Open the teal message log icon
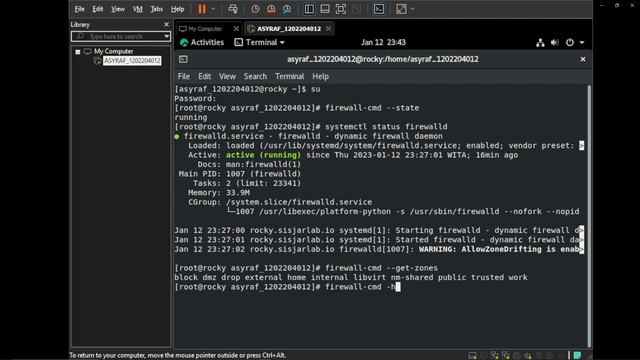Viewport: 640px width, 360px height. pos(577,356)
